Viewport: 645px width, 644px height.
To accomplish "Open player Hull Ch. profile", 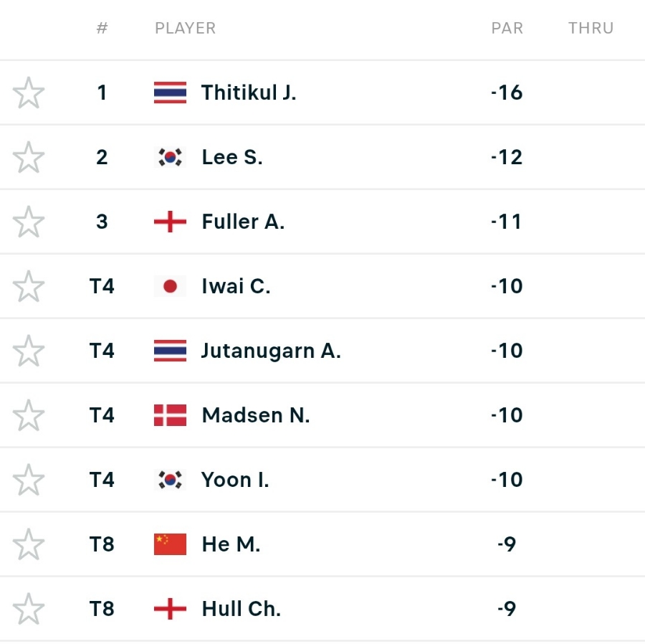I will (241, 609).
